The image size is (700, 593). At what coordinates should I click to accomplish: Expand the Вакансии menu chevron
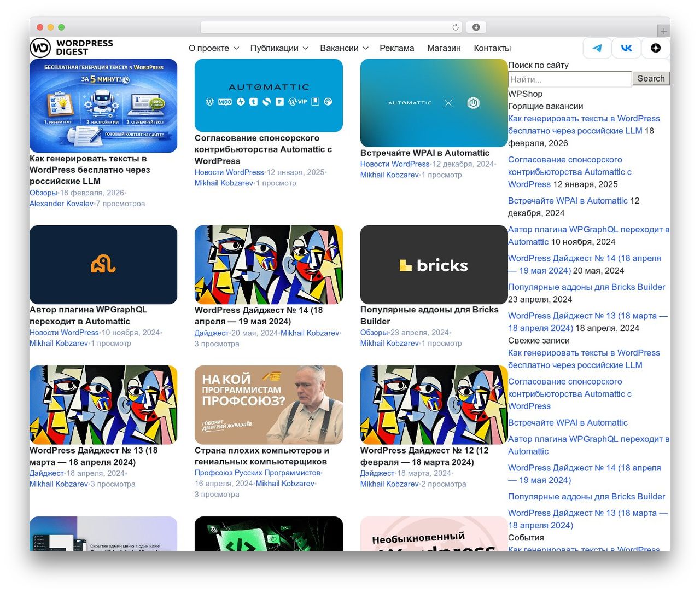tap(366, 48)
